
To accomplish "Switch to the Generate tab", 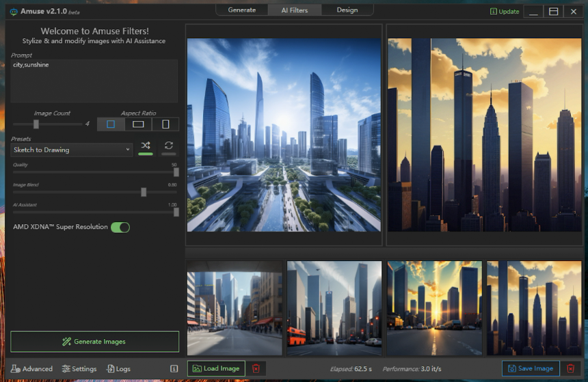I will click(241, 10).
